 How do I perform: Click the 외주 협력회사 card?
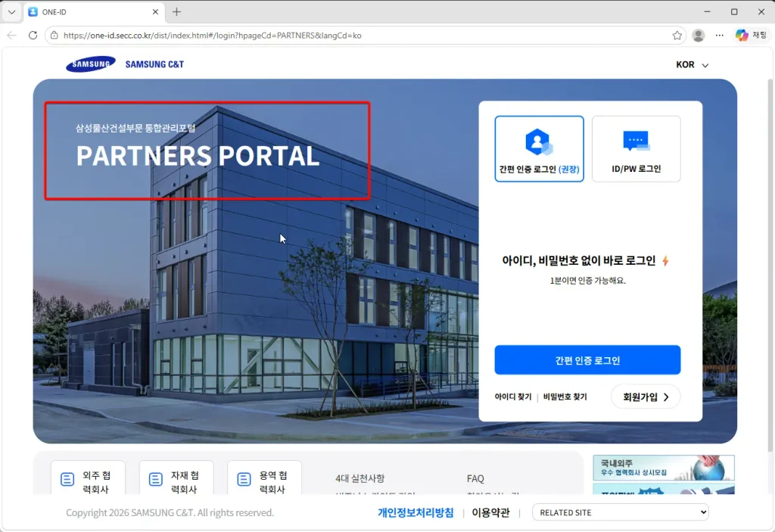coord(88,478)
